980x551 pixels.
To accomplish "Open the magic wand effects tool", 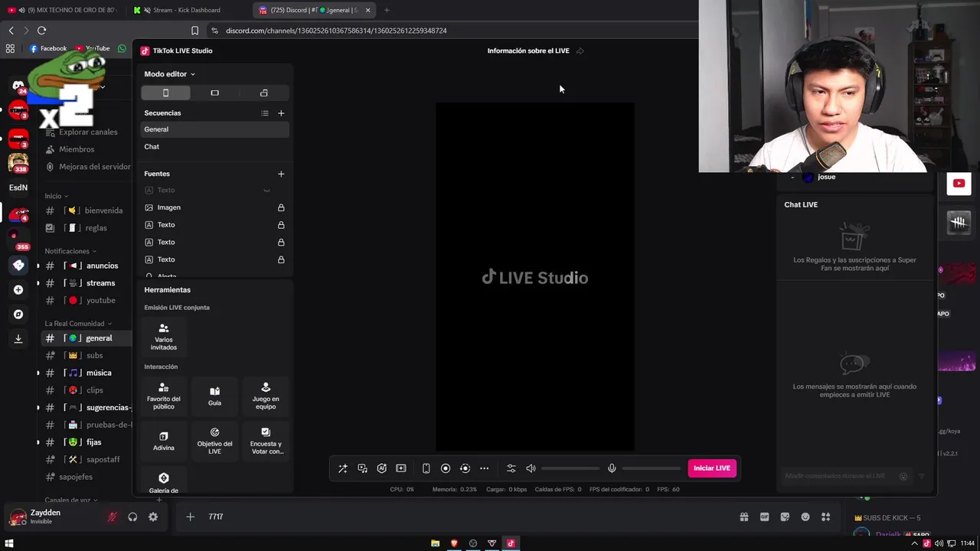I will tap(343, 468).
